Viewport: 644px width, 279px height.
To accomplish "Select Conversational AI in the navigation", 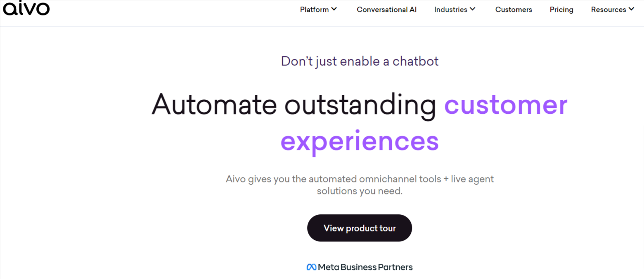I will click(x=386, y=9).
